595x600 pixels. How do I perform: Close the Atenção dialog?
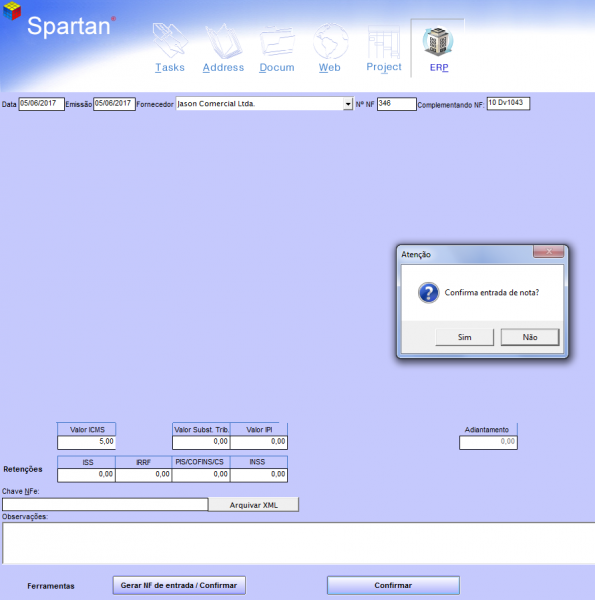tap(548, 251)
